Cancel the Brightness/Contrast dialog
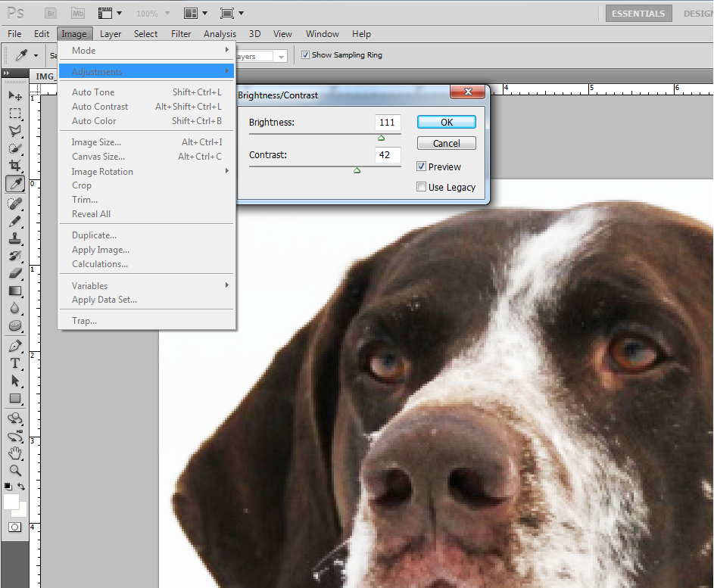Screen dimensions: 714x588 pos(446,143)
